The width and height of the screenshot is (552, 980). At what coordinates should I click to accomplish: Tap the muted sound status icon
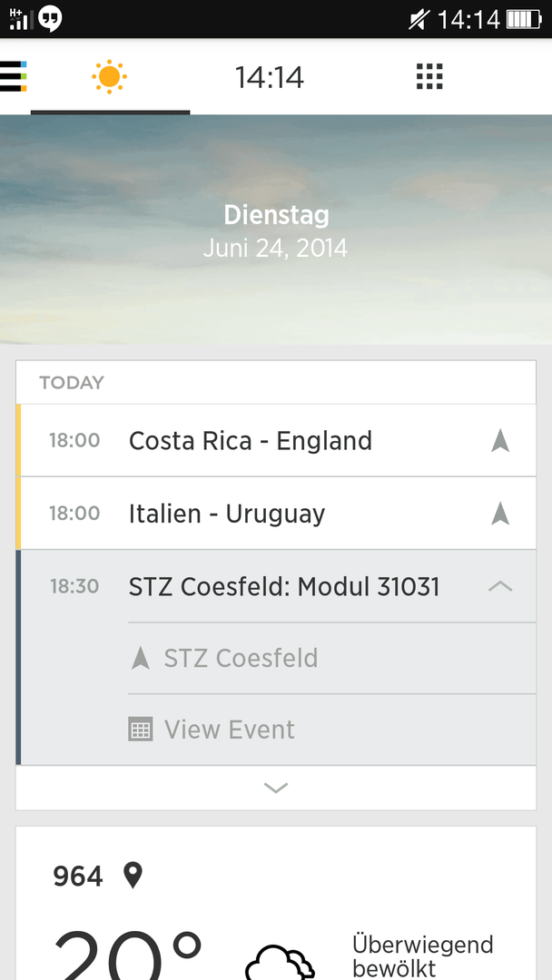[419, 19]
